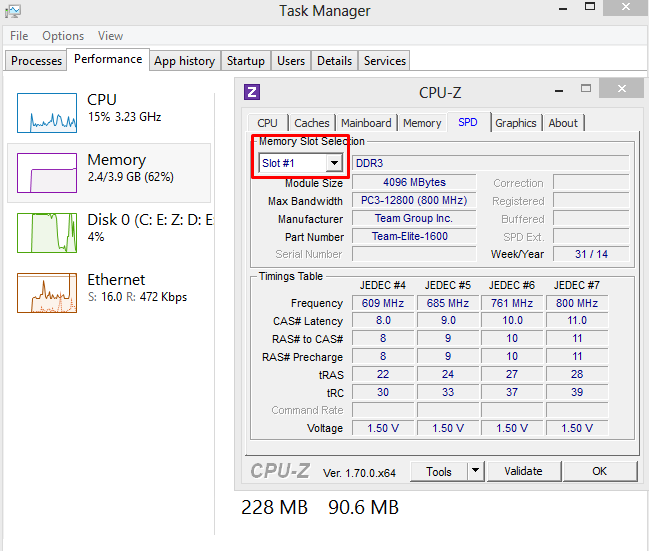Switch to the Processes tab
Viewport: 649px width, 551px height.
pos(36,61)
